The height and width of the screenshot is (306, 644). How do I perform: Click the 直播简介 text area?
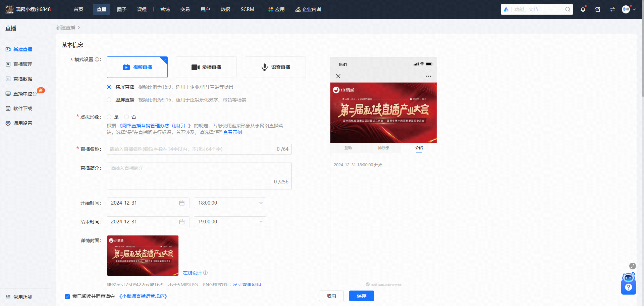199,176
